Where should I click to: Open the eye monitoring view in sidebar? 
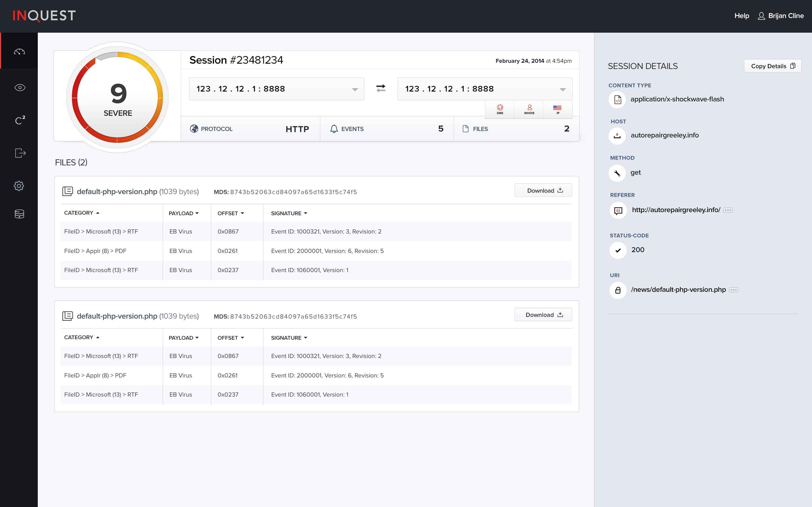click(x=19, y=88)
